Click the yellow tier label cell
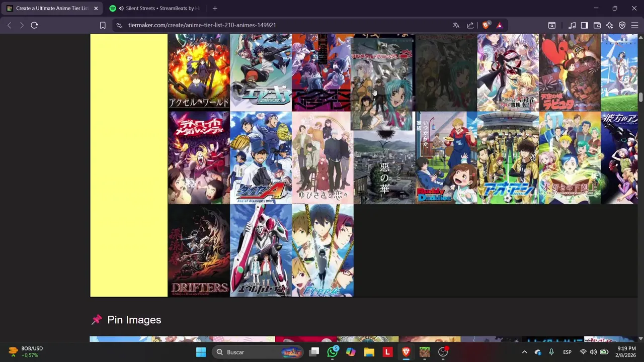The image size is (644, 362). click(x=129, y=165)
